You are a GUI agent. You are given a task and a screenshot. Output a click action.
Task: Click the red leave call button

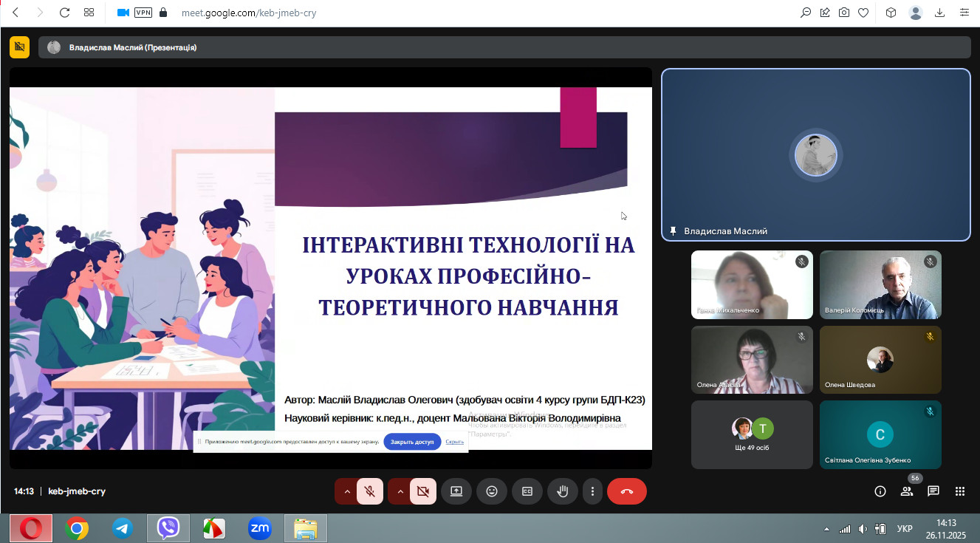[x=626, y=491]
